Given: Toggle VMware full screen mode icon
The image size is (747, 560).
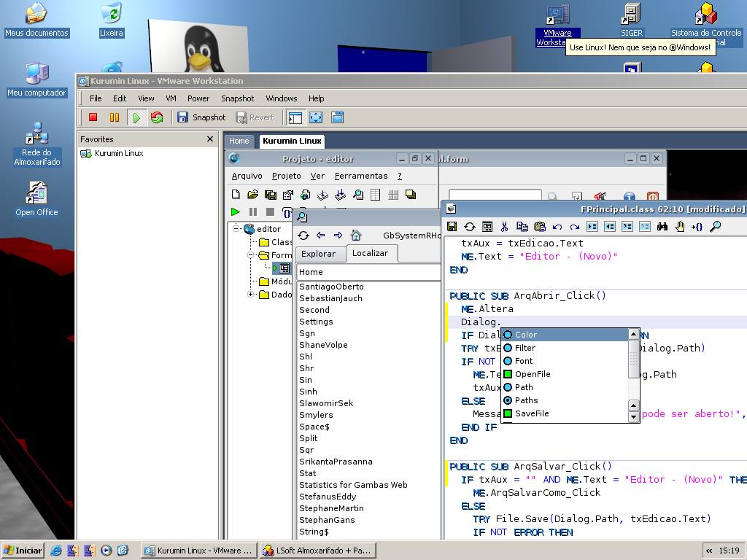Looking at the screenshot, I should (x=316, y=117).
